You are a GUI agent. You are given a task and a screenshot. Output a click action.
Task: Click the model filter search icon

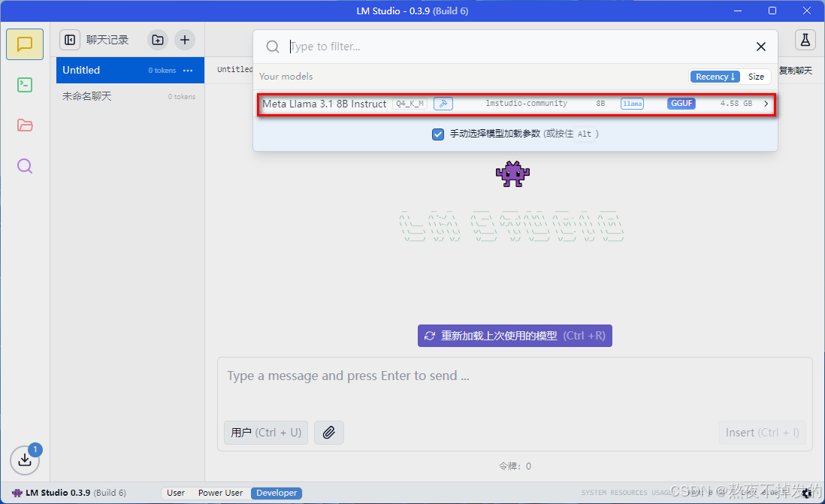click(x=273, y=47)
